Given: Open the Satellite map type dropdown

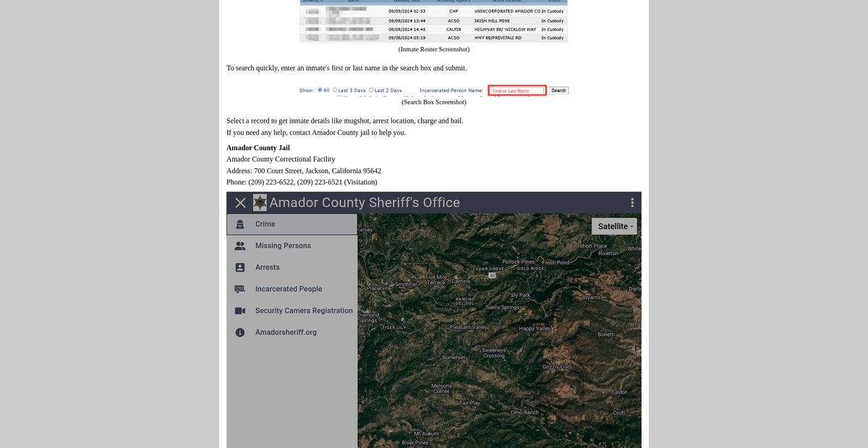Looking at the screenshot, I should [614, 226].
